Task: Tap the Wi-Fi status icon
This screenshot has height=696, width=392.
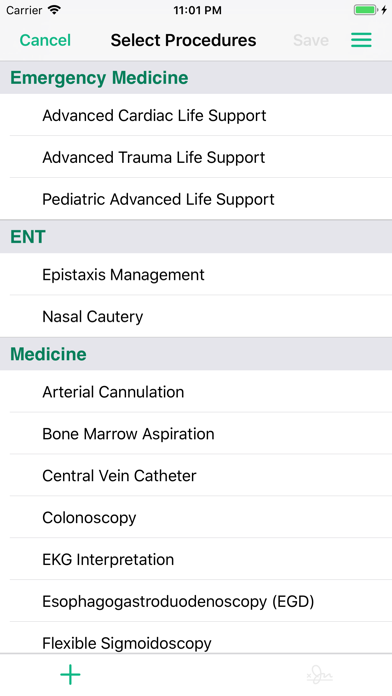Action: click(x=54, y=10)
